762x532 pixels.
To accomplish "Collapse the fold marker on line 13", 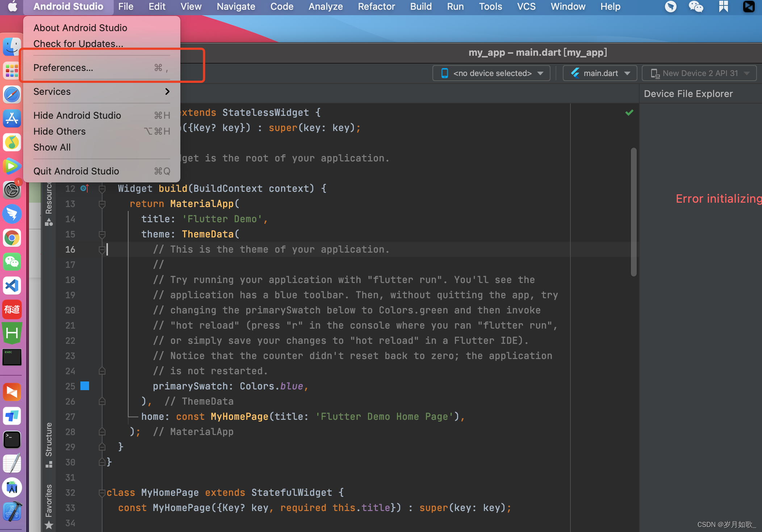I will 102,204.
